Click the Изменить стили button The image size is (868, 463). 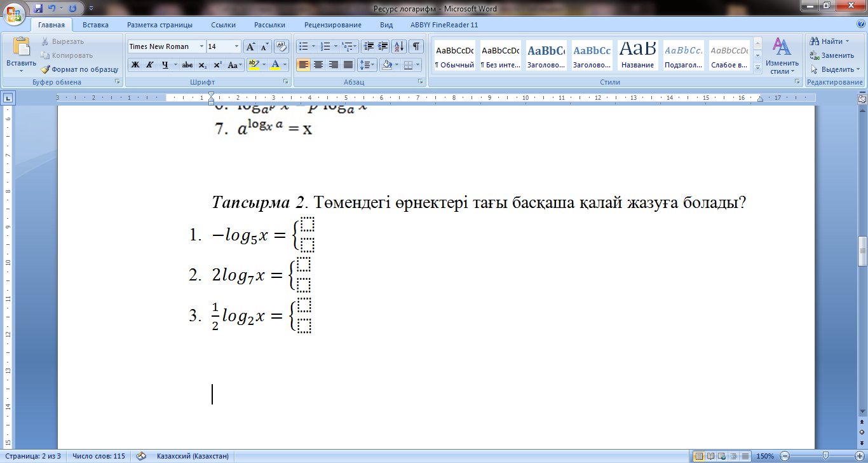[x=782, y=55]
